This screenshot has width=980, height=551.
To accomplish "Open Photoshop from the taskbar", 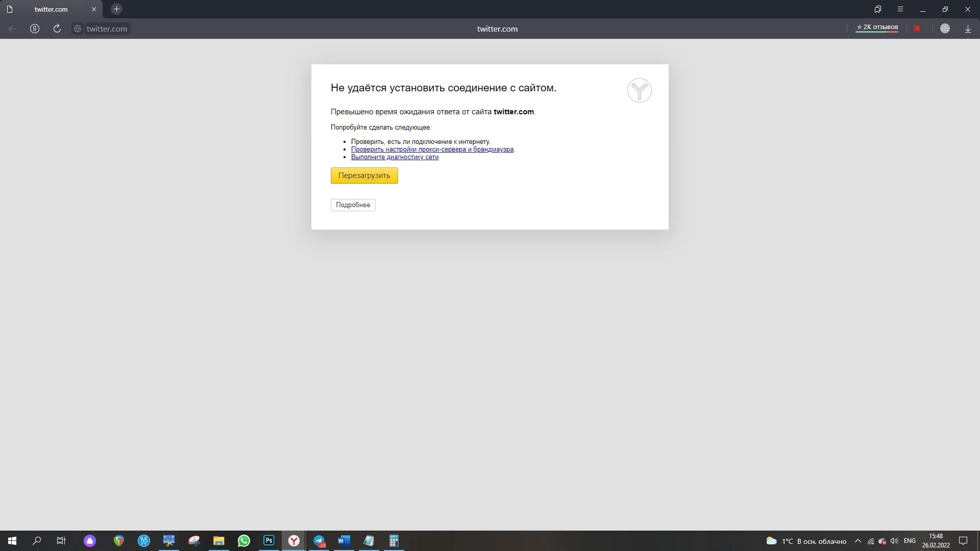I will coord(269,541).
